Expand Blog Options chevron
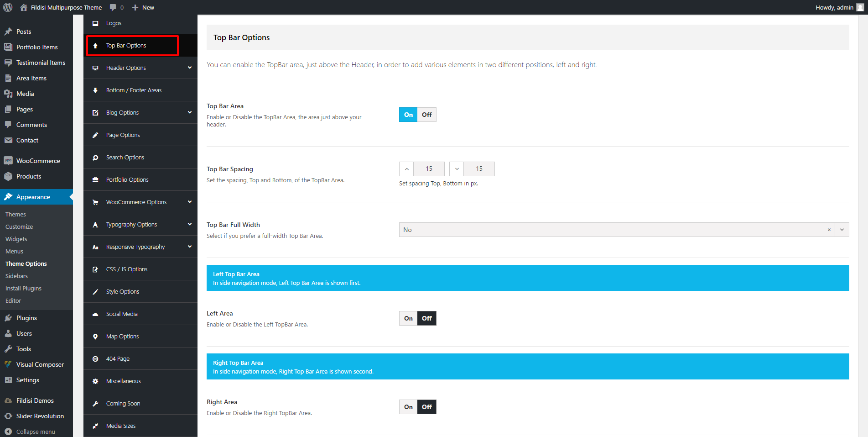 pyautogui.click(x=190, y=112)
